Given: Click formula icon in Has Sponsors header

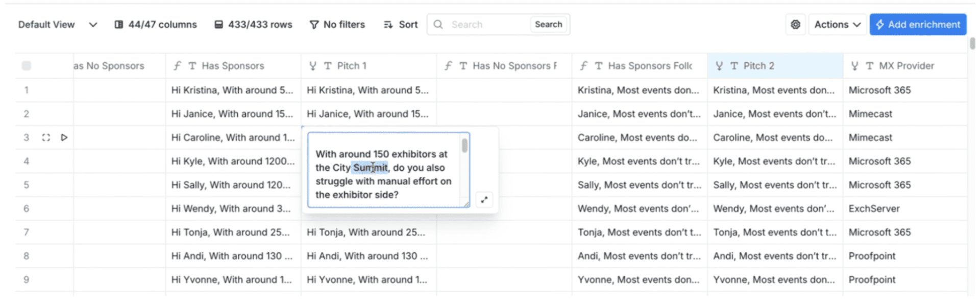Looking at the screenshot, I should (177, 66).
